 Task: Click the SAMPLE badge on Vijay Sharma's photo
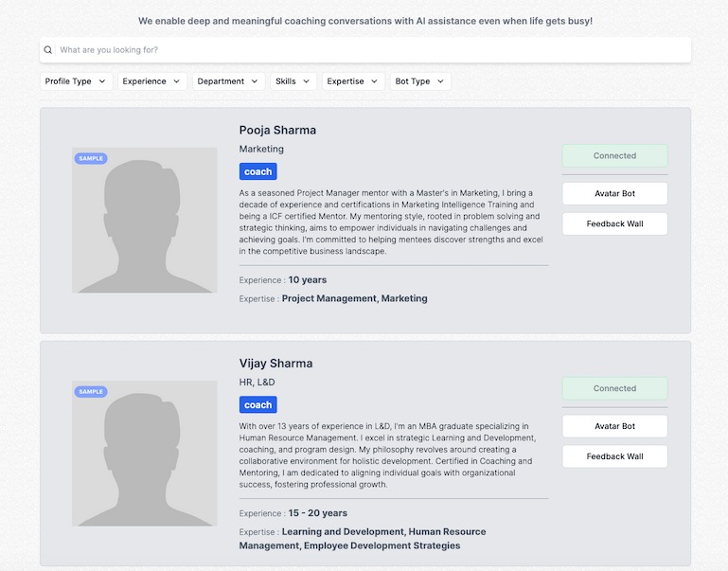(x=91, y=391)
